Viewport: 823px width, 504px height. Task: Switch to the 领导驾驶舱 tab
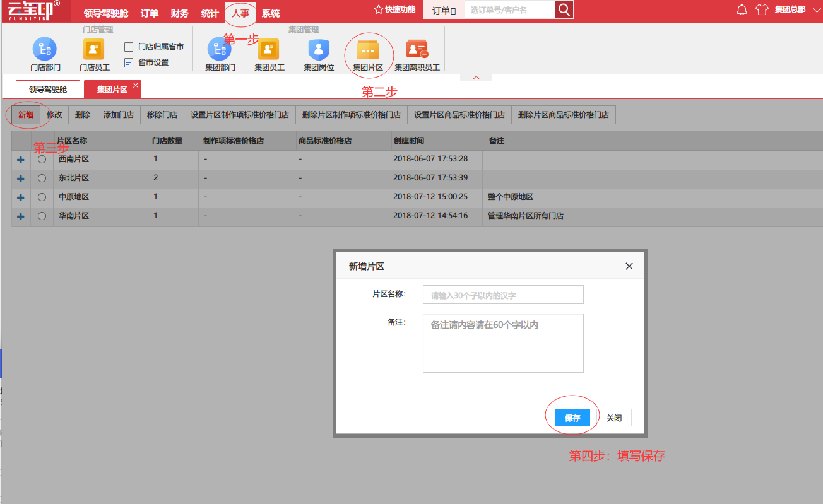48,90
